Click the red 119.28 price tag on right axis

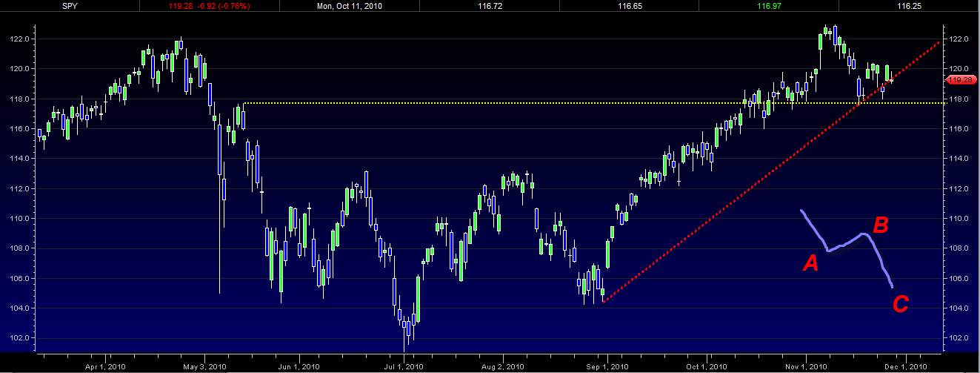[x=960, y=79]
